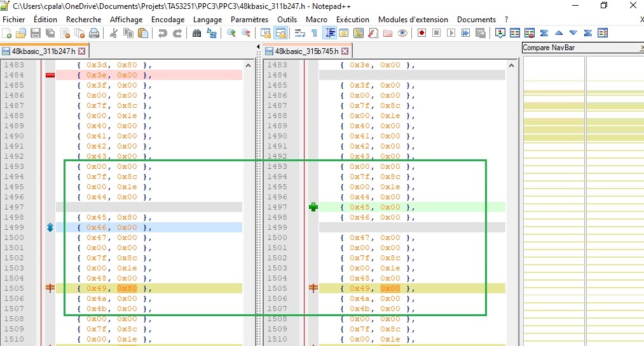Screen dimensions: 644x346
Task: Clear the active compare result icon
Action: point(530,33)
